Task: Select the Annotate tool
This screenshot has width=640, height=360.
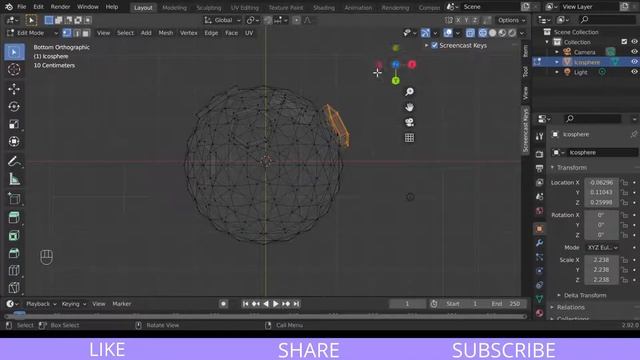Action: point(14,162)
